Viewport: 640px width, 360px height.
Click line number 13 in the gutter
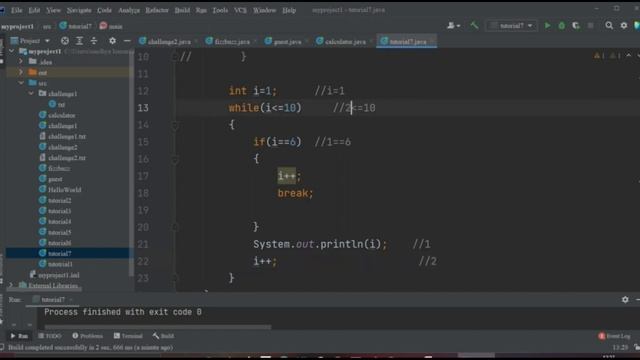coord(143,108)
